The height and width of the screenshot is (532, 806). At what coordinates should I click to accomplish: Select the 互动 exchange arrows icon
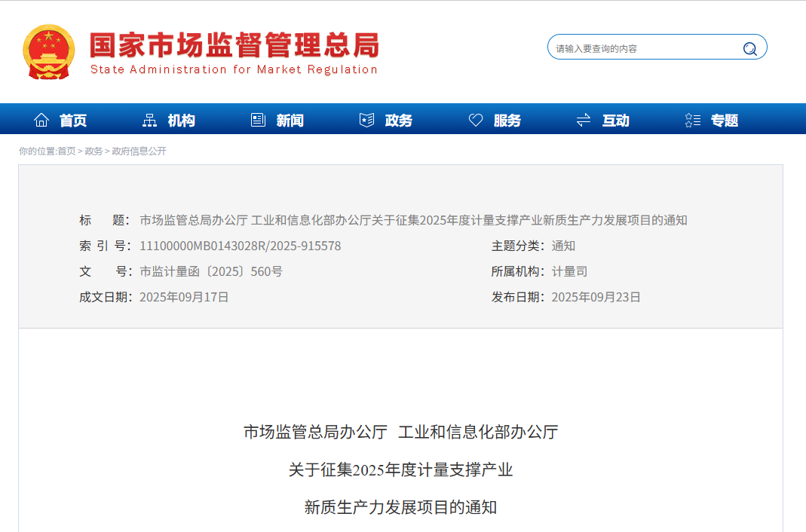(x=583, y=119)
